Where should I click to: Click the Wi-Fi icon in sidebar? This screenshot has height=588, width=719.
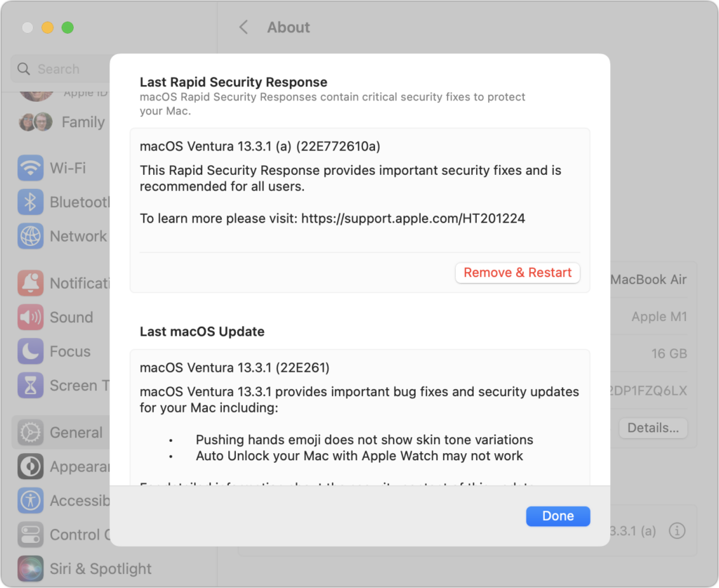click(30, 169)
